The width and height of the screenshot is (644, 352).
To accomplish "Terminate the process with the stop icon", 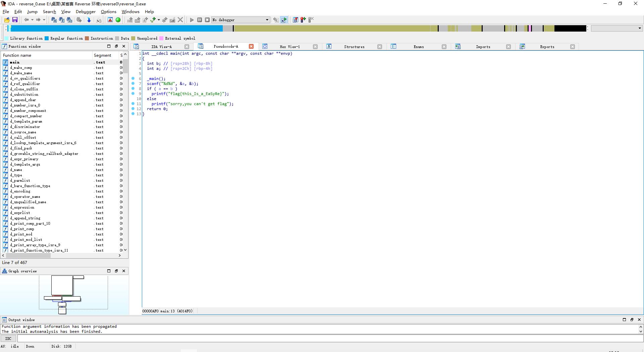I will tap(207, 20).
